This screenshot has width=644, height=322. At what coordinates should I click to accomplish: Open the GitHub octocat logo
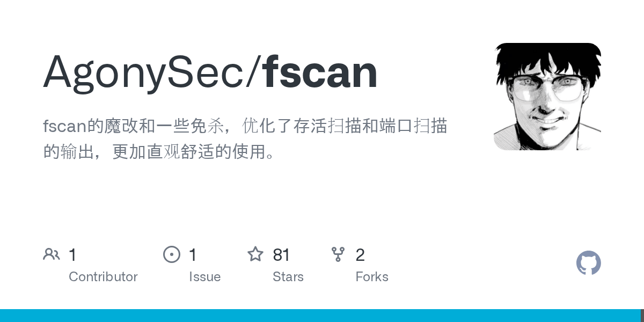[x=589, y=263]
